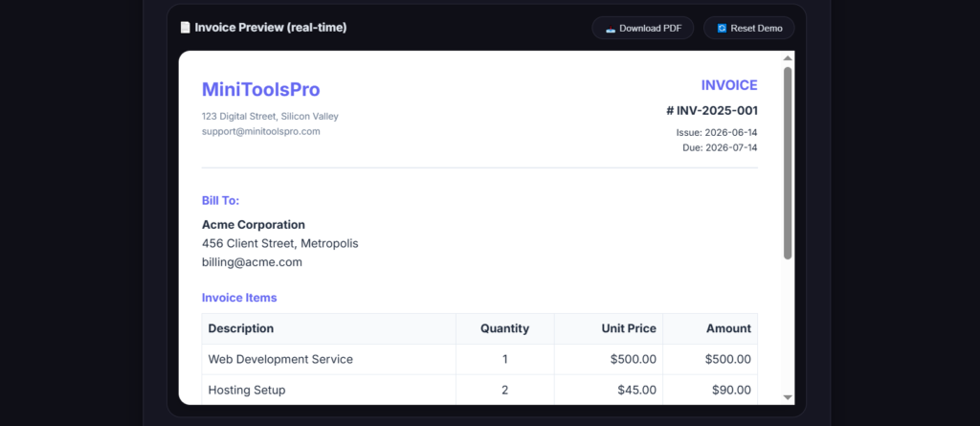Click the Bill To: heading

tap(221, 201)
